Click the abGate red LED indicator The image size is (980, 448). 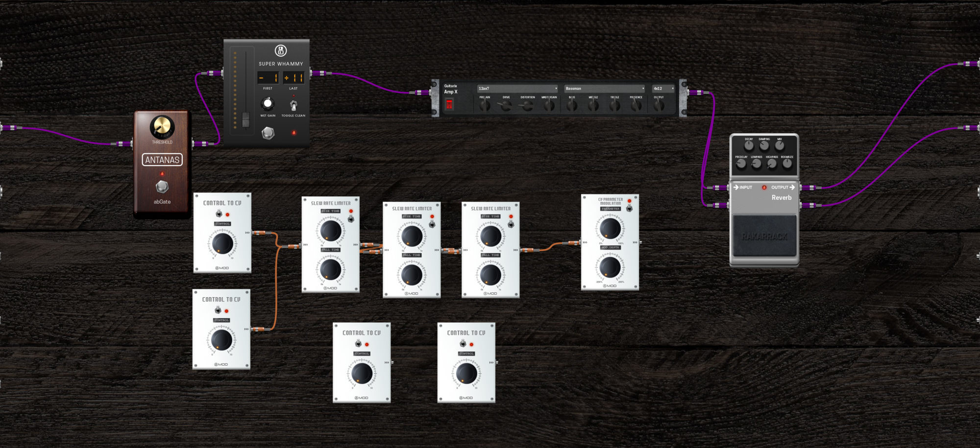coord(162,174)
